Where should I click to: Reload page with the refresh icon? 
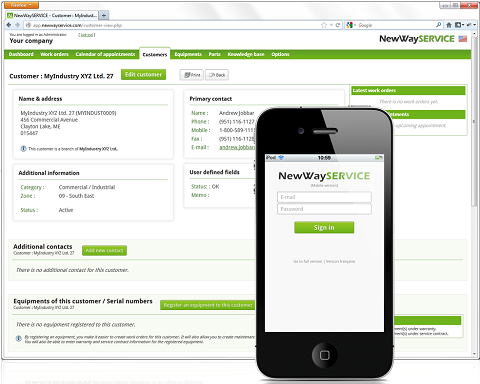point(338,25)
